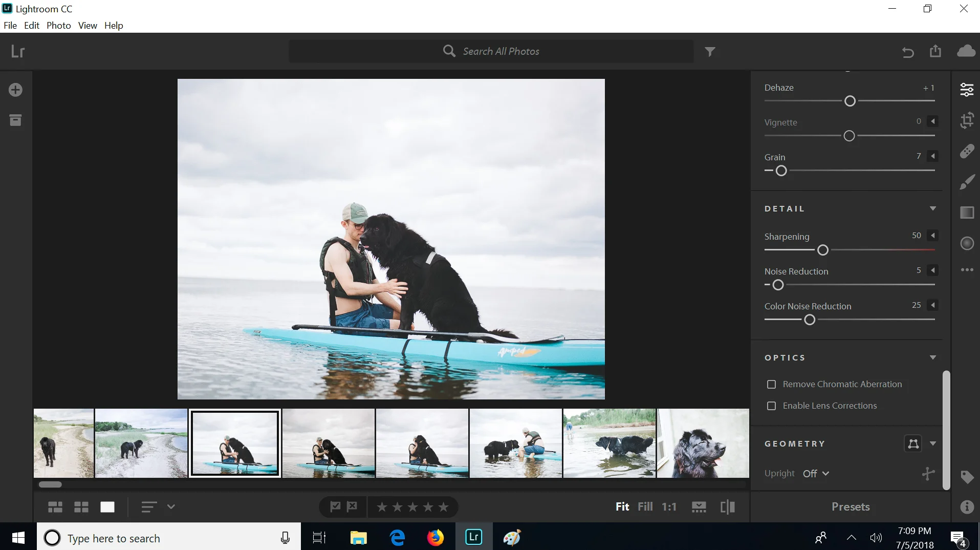Screen dimensions: 980x550
Task: Expand Color Noise Reduction options arrow
Action: coord(933,305)
